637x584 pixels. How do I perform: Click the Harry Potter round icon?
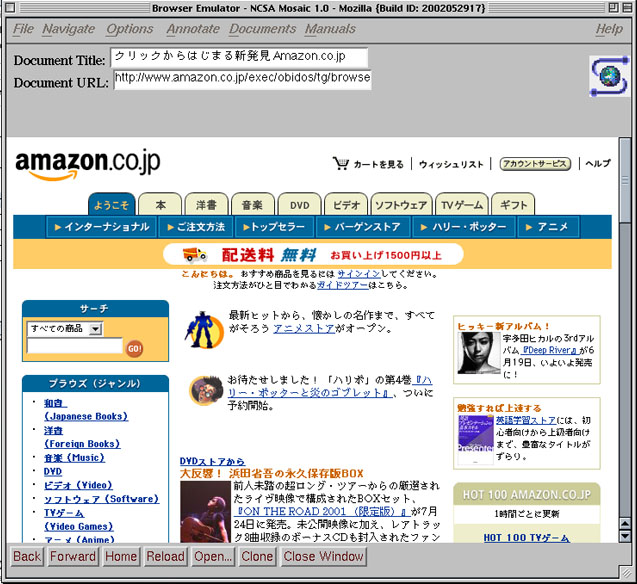[x=206, y=390]
